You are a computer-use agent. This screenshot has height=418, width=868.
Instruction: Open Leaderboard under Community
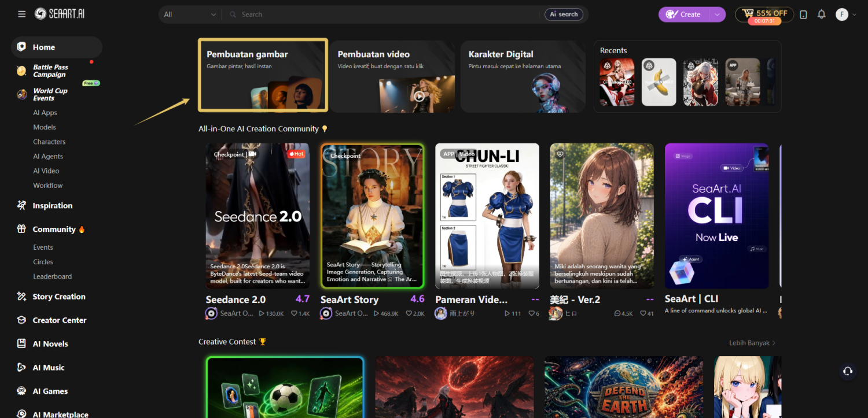click(x=53, y=276)
